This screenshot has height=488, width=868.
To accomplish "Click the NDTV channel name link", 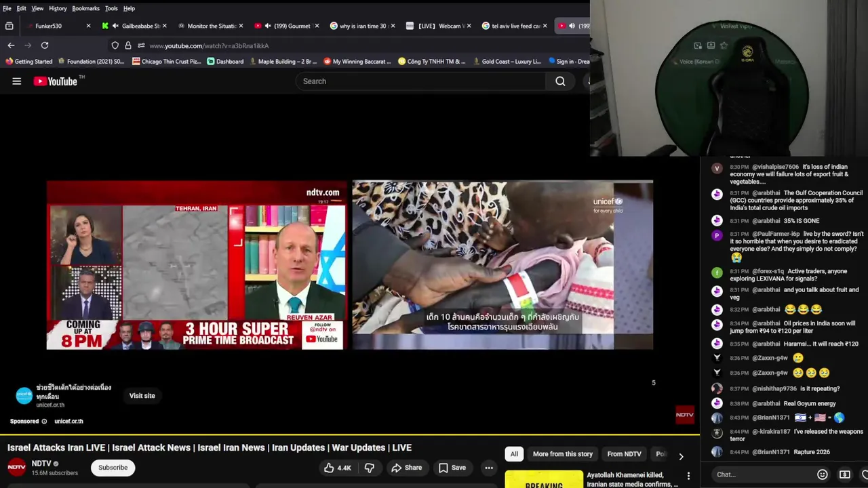I will click(x=41, y=464).
